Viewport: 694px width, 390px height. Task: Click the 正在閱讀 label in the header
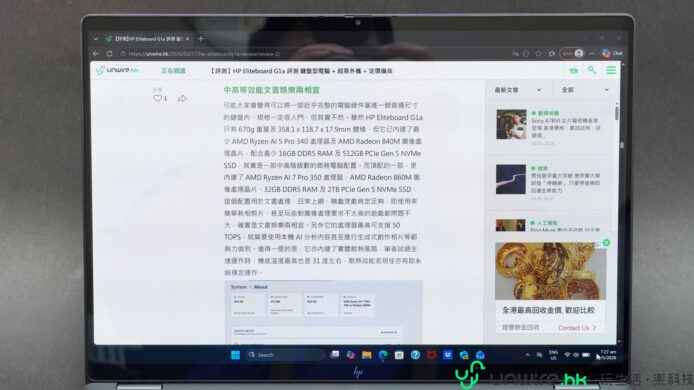tap(173, 71)
